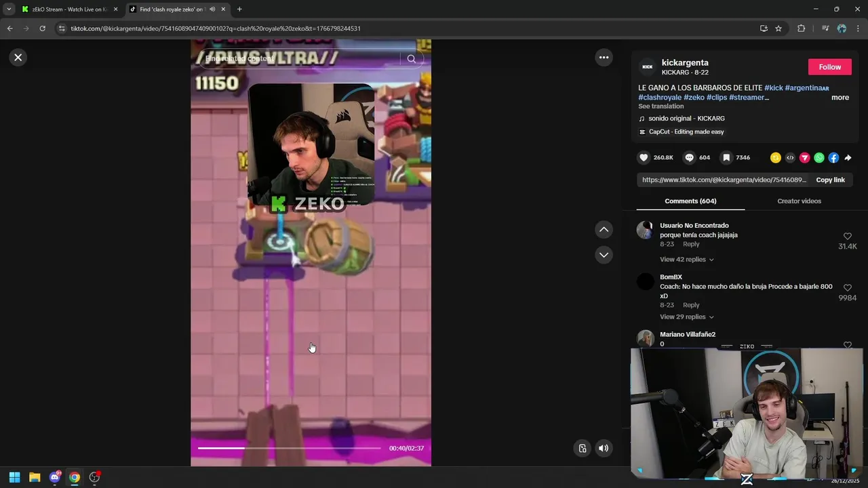868x488 pixels.
Task: Share to Facebook
Action: [x=833, y=158]
